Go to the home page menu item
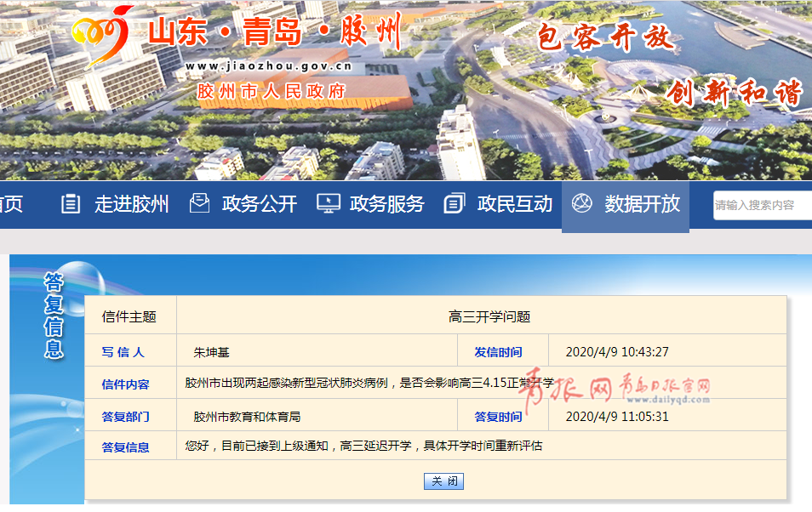This screenshot has height=512, width=812. click(11, 204)
